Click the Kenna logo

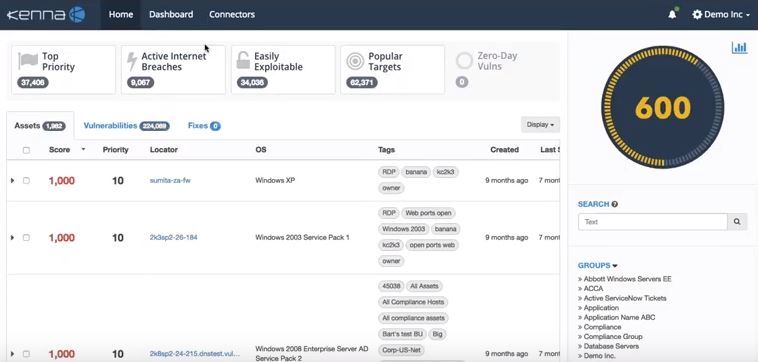46,14
